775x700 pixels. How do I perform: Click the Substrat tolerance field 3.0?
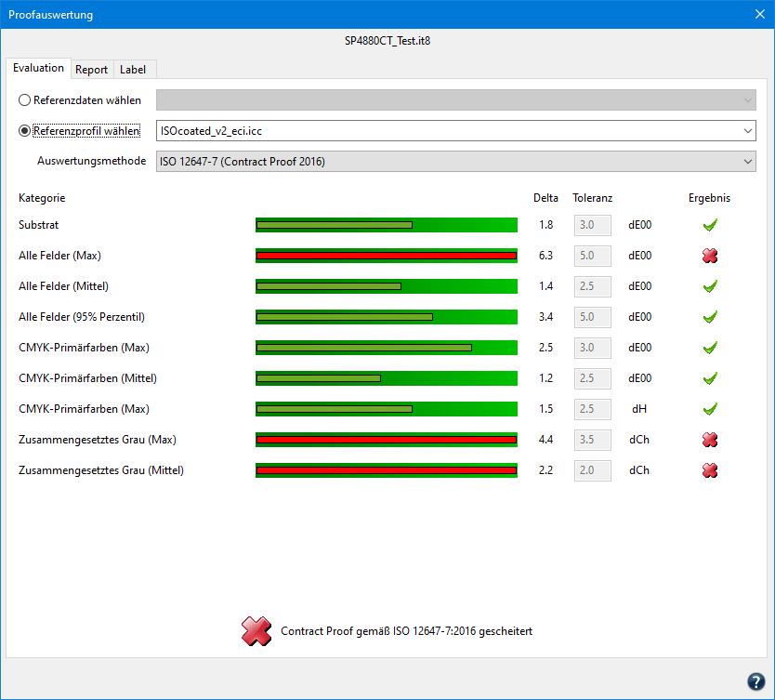(x=592, y=225)
